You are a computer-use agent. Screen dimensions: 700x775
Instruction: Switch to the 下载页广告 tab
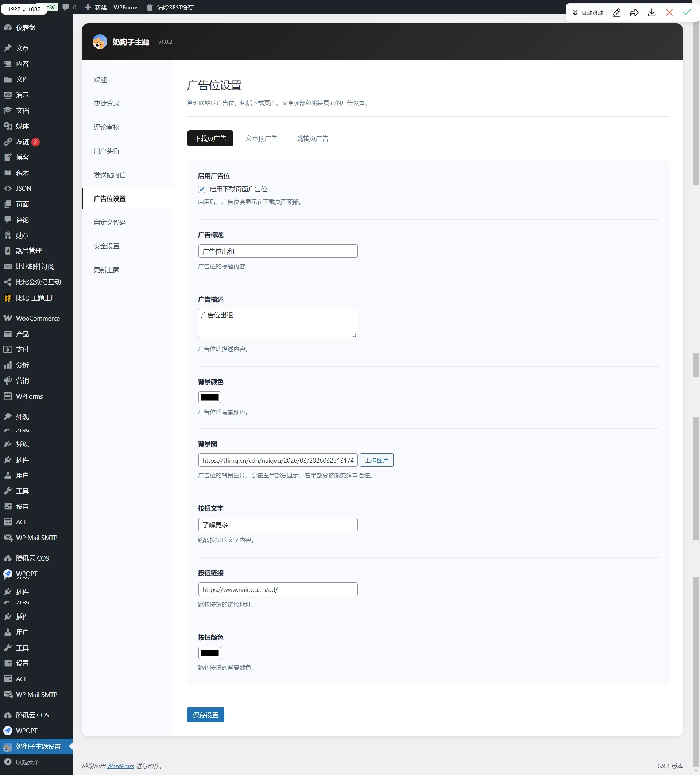pyautogui.click(x=210, y=138)
